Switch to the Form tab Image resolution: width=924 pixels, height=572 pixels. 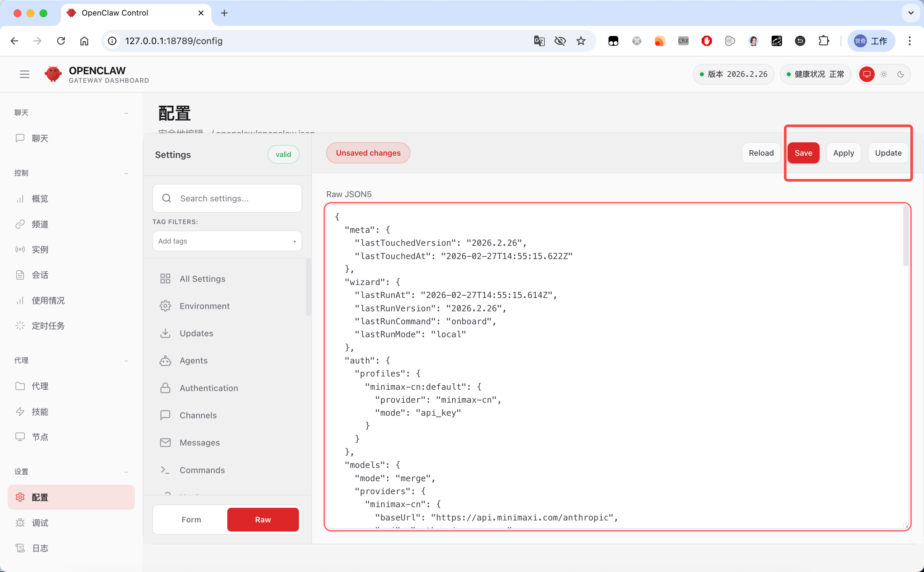191,519
